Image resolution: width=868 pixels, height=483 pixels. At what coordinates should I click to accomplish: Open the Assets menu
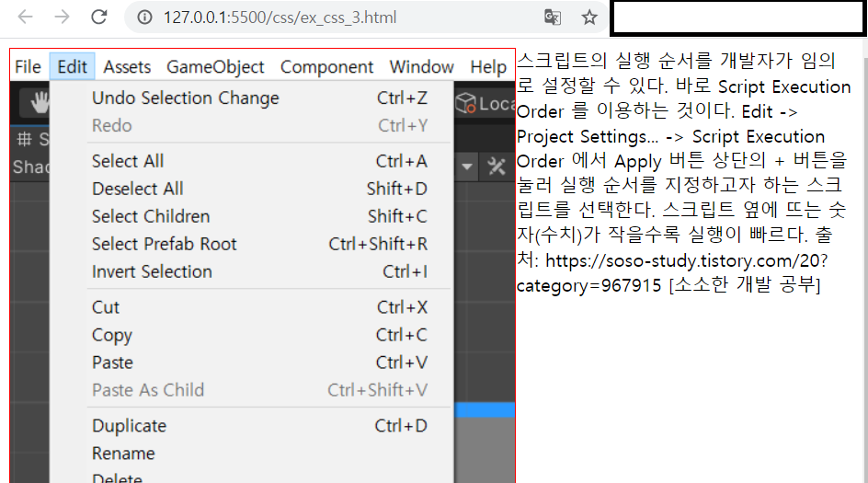[x=127, y=67]
